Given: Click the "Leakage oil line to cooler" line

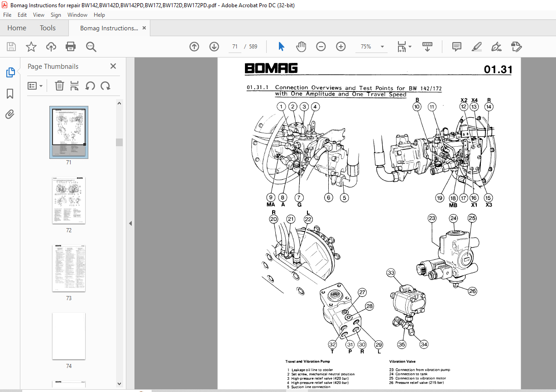Looking at the screenshot, I should click(310, 370).
